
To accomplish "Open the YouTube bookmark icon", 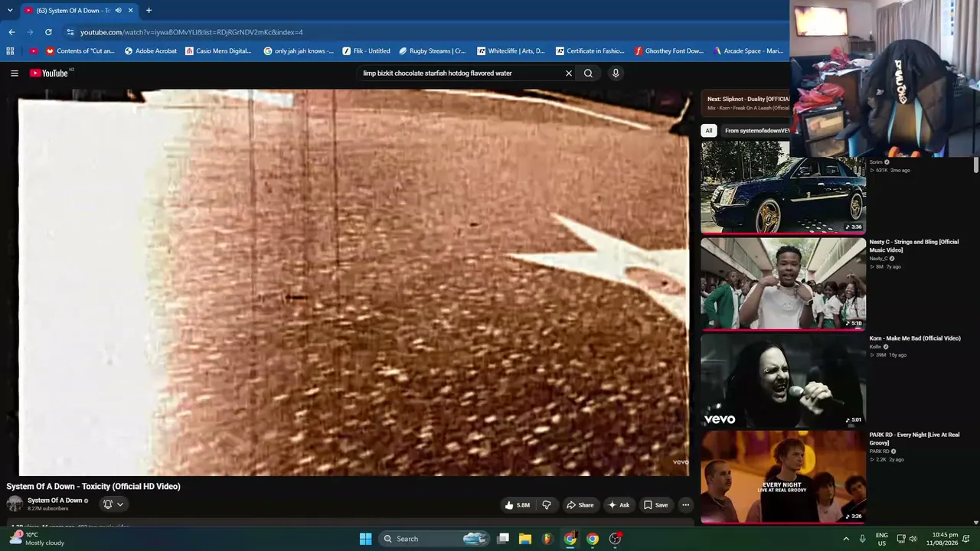I will tap(33, 51).
